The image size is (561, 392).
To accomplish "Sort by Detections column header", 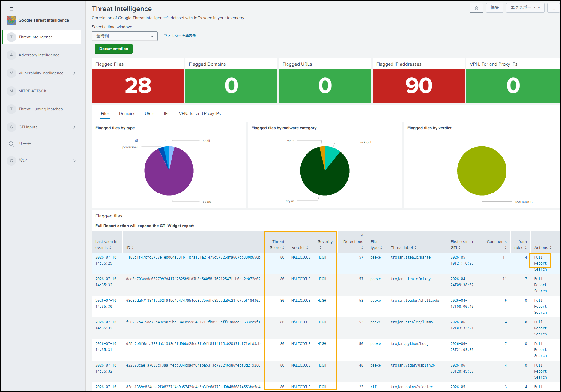I will point(353,244).
